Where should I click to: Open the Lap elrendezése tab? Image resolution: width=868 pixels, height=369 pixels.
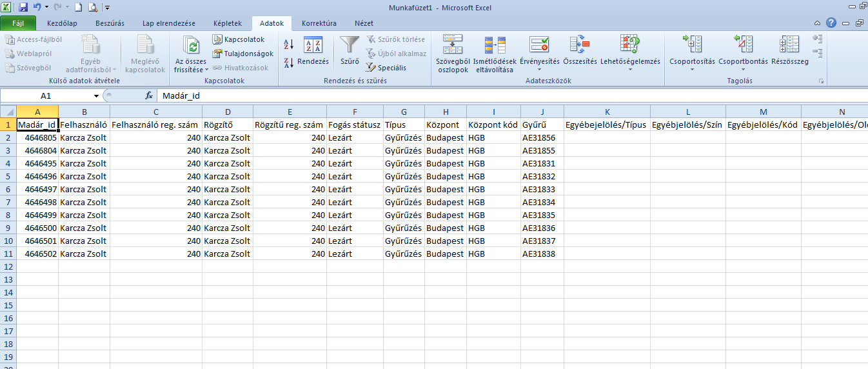coord(169,23)
